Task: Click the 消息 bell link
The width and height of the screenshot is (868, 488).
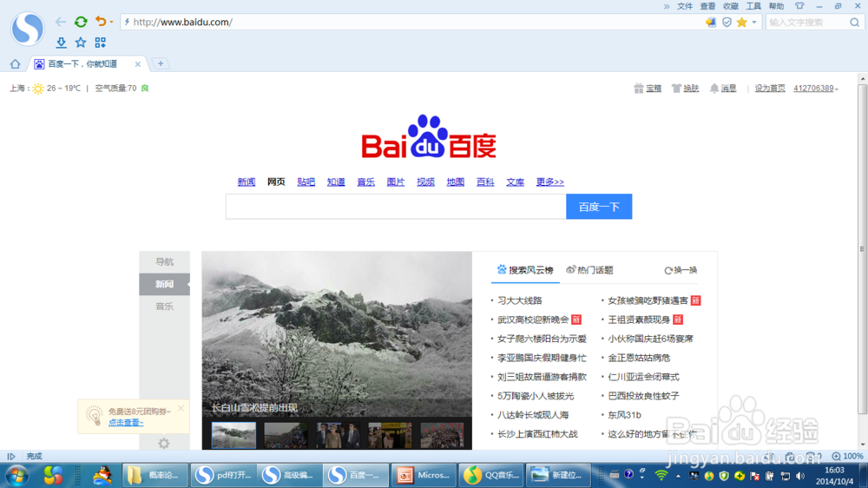Action: coord(723,88)
